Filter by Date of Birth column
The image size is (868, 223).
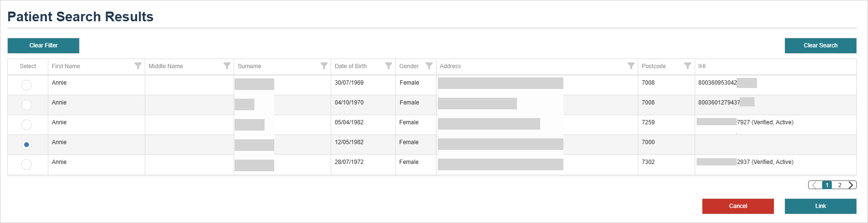[x=388, y=66]
